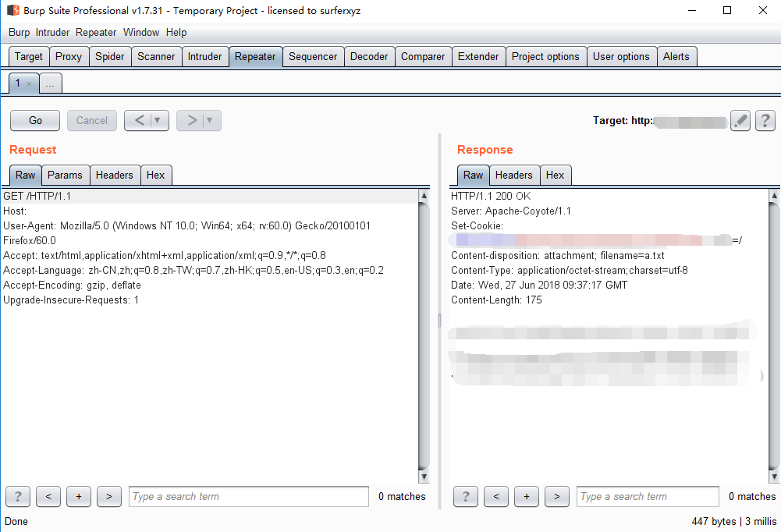Click the Server: Apache-Coyote/1.1 header
The width and height of the screenshot is (781, 532).
pos(510,211)
